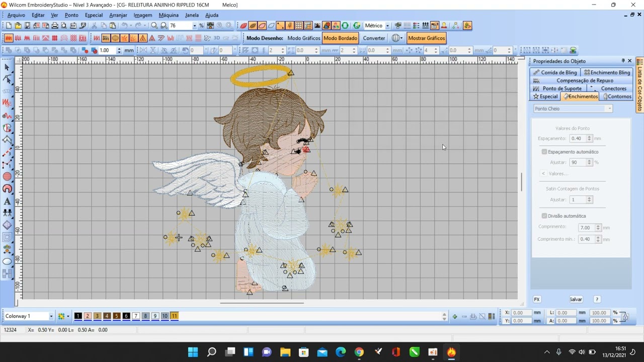The width and height of the screenshot is (644, 362).
Task: Open the Ponto menu
Action: [x=71, y=15]
